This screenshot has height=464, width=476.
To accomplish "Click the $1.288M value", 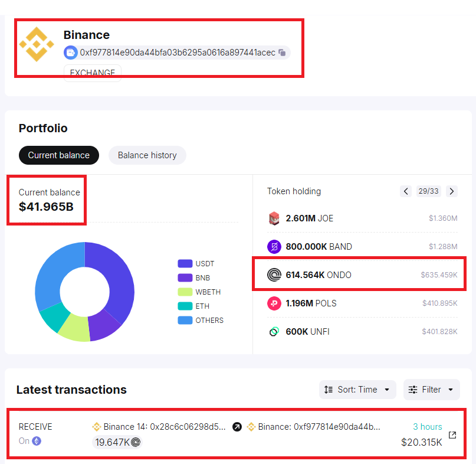I will pos(443,246).
